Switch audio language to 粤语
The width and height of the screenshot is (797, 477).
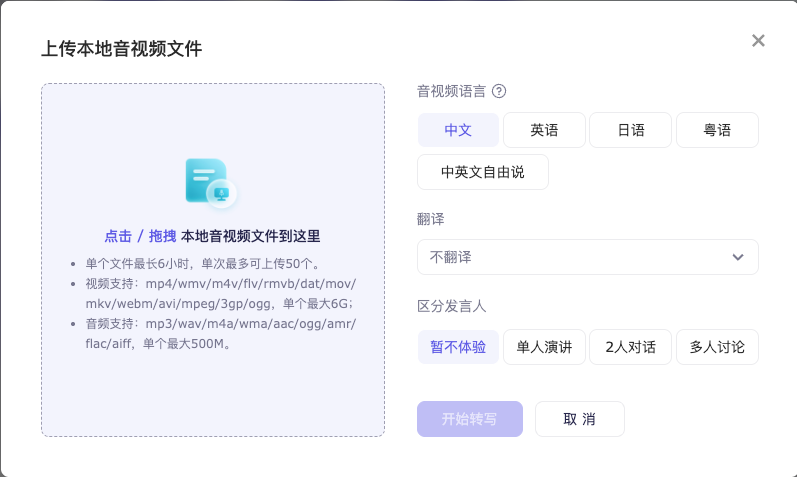tap(717, 130)
